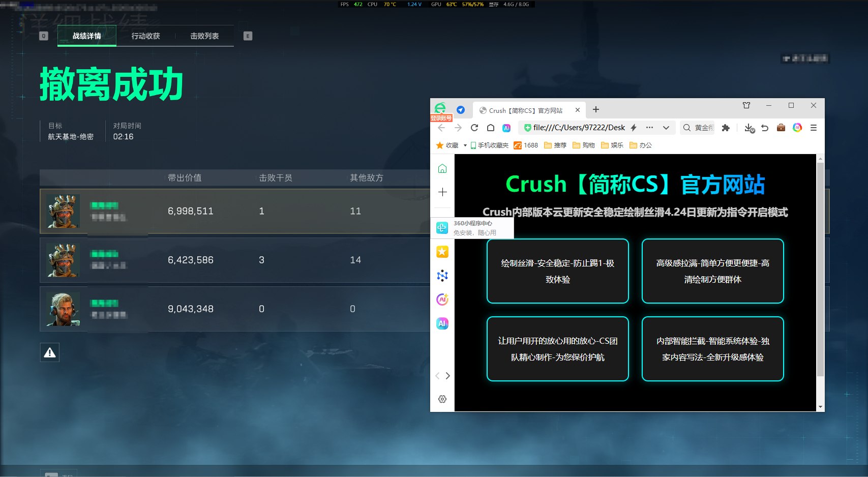This screenshot has width=868, height=477.
Task: Open the skin shirt icon in title bar
Action: pos(746,105)
